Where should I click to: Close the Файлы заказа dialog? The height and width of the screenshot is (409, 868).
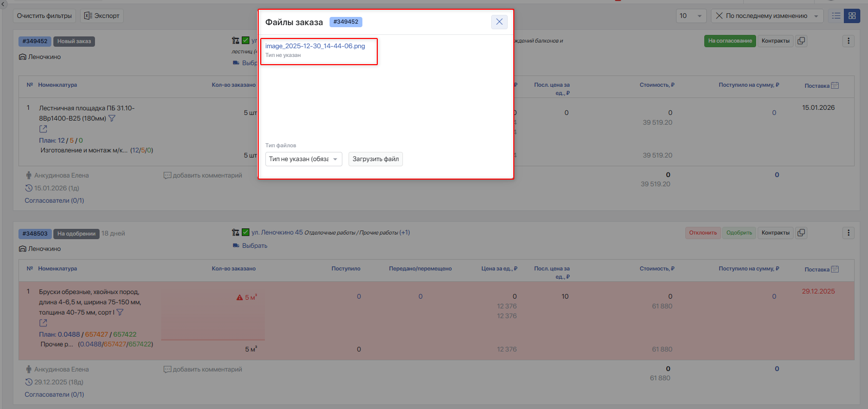499,22
